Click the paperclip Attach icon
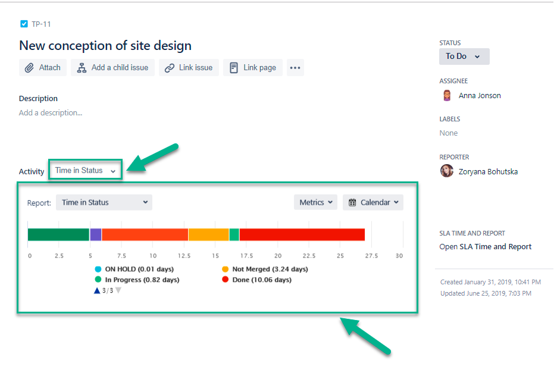The width and height of the screenshot is (554, 392). 29,68
